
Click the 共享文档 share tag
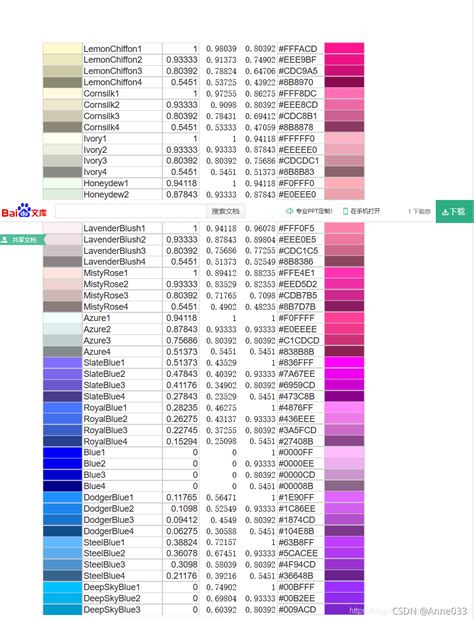[23, 240]
